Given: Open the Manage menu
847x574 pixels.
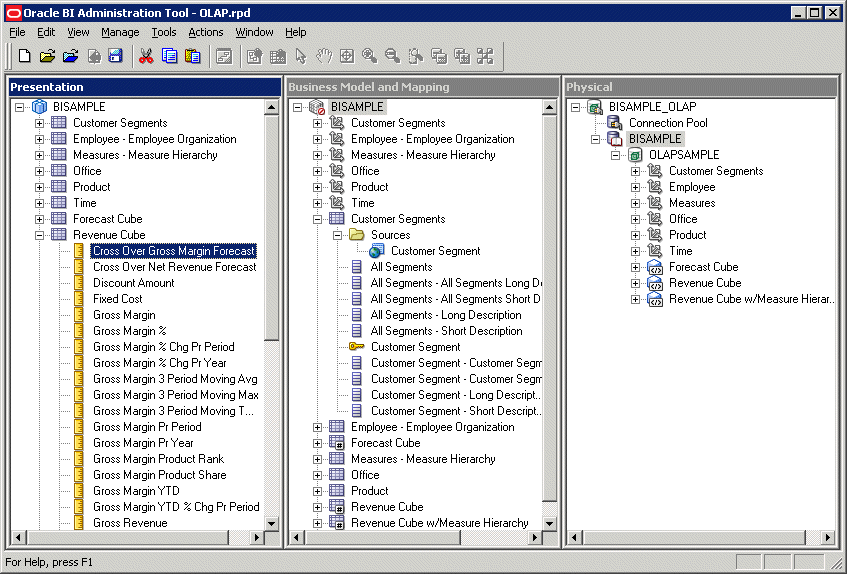Looking at the screenshot, I should point(120,32).
